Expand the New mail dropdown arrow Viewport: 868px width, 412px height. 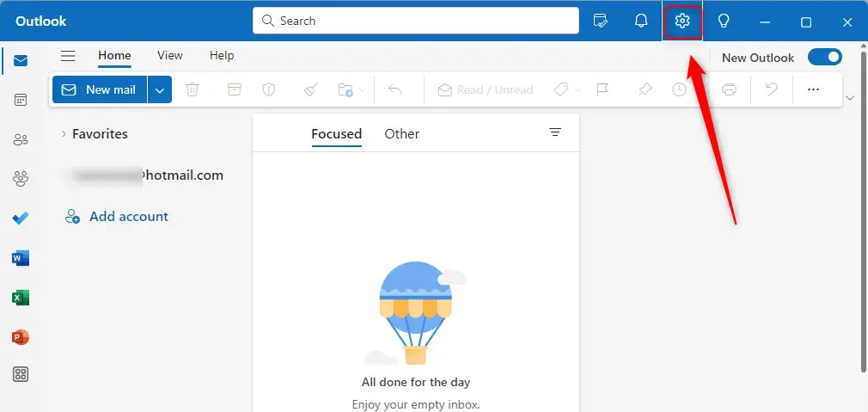pyautogui.click(x=159, y=89)
